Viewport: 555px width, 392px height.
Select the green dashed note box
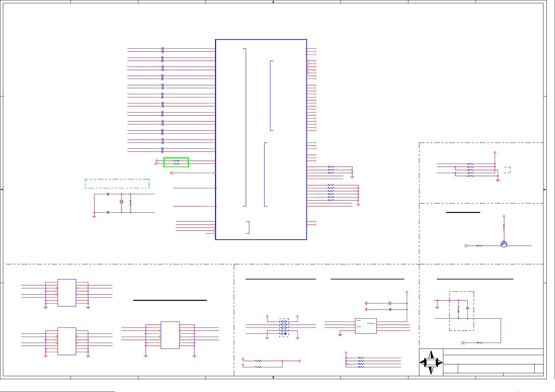[x=117, y=184]
